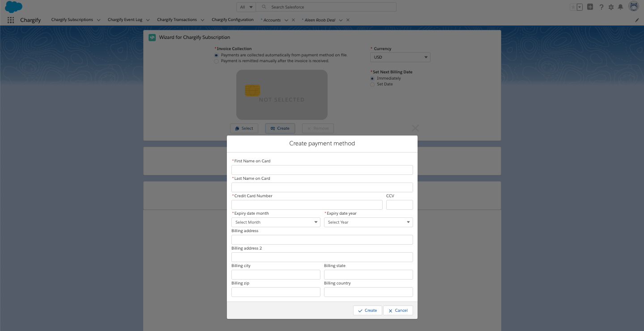Select manual payment remittance radio option
The height and width of the screenshot is (331, 644).
[x=217, y=61]
